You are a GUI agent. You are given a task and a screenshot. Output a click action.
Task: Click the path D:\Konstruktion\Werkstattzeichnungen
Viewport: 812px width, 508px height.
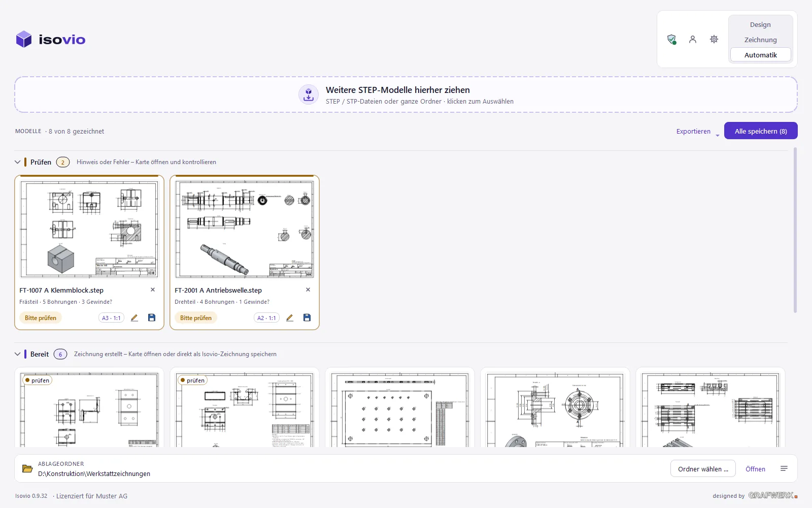[94, 473]
